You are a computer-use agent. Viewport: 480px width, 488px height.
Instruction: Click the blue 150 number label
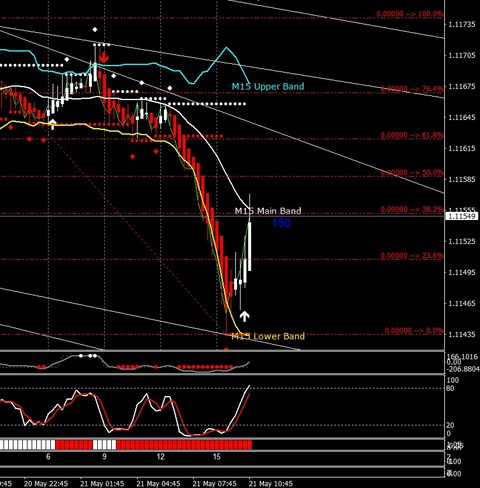click(x=281, y=223)
